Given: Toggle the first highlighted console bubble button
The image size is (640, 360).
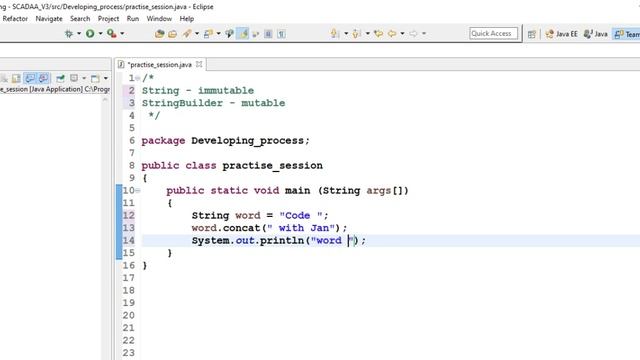Looking at the screenshot, I should point(30,78).
